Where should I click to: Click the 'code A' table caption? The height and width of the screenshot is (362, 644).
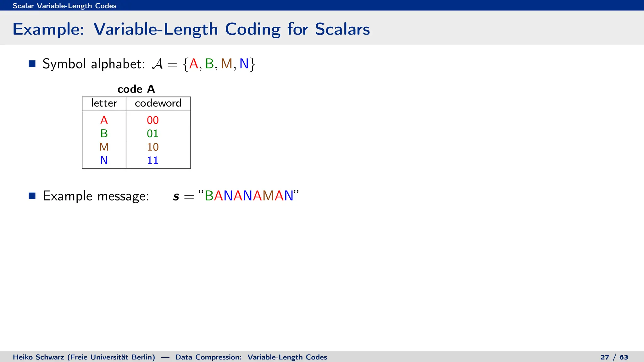pyautogui.click(x=136, y=89)
